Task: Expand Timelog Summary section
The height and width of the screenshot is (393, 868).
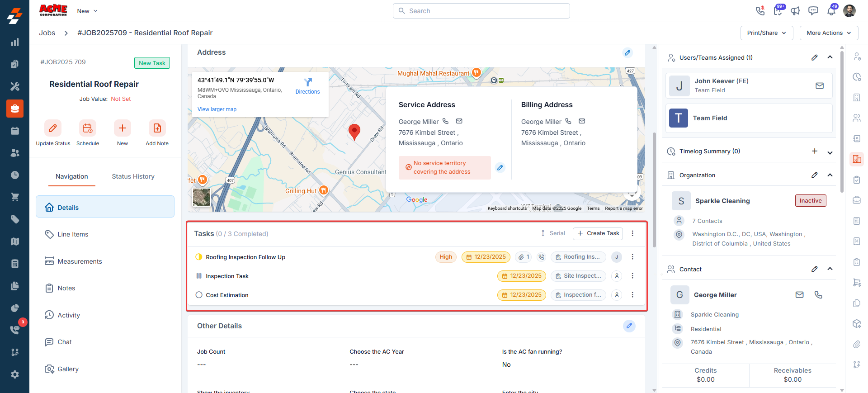Action: pyautogui.click(x=830, y=152)
